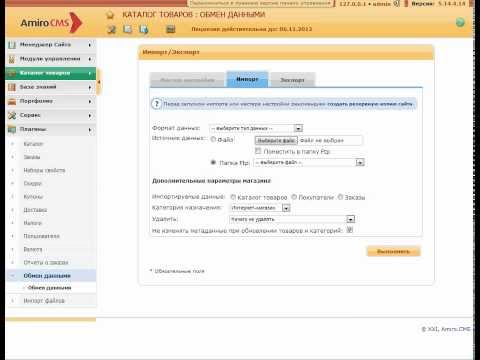The height and width of the screenshot is (360, 480).
Task: Click the document-with-globe icon in header toolbar
Action: point(144,29)
